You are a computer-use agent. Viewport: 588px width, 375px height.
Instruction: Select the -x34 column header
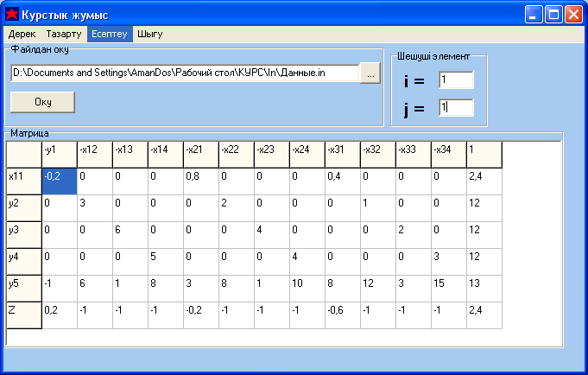(449, 155)
